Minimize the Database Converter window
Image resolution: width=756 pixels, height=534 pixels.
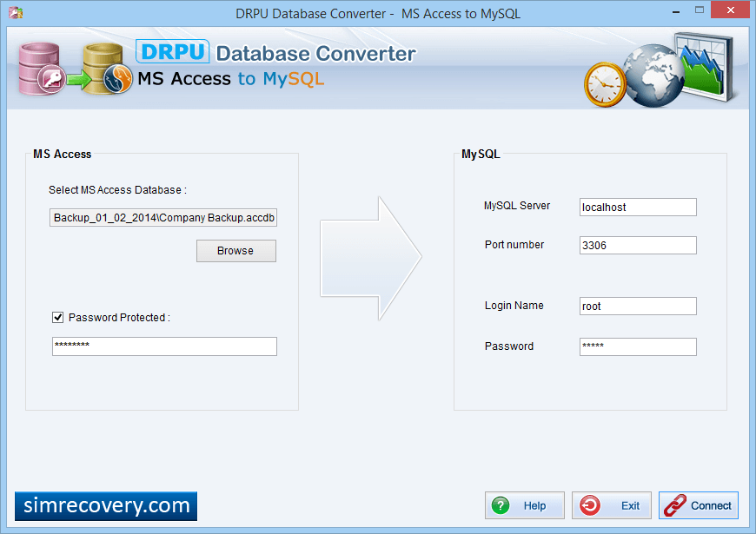676,11
